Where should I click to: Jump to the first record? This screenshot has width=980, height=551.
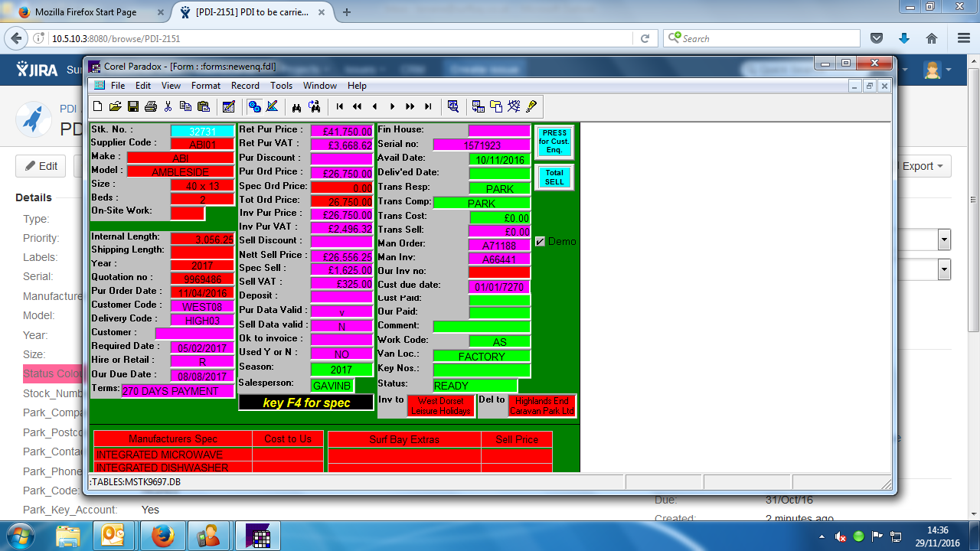pos(339,106)
